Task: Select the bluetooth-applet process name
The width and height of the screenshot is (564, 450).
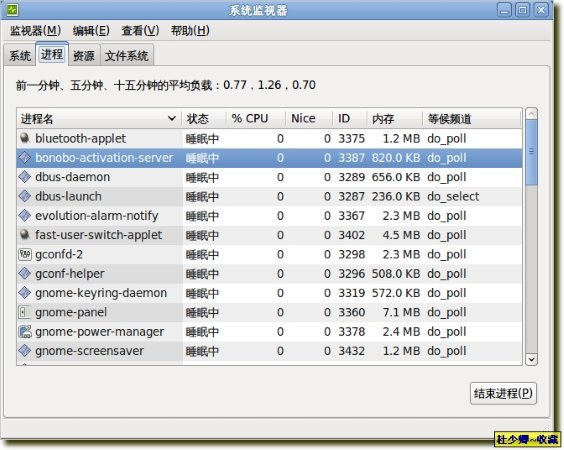Action: 81,138
